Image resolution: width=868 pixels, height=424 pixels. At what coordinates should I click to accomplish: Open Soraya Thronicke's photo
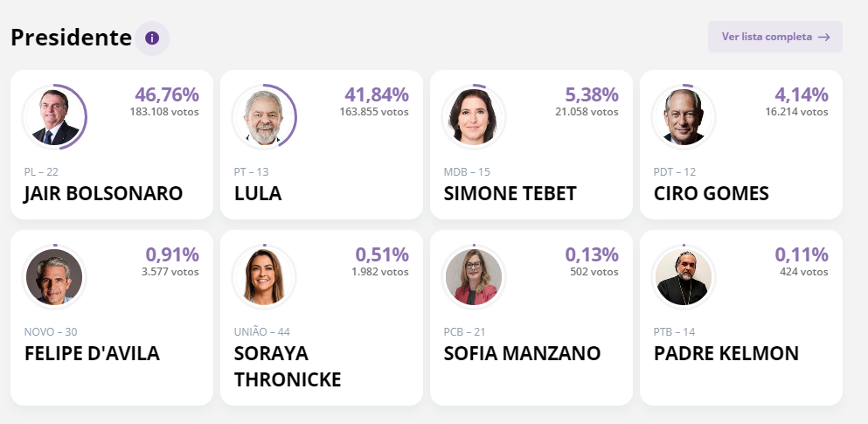click(x=264, y=277)
